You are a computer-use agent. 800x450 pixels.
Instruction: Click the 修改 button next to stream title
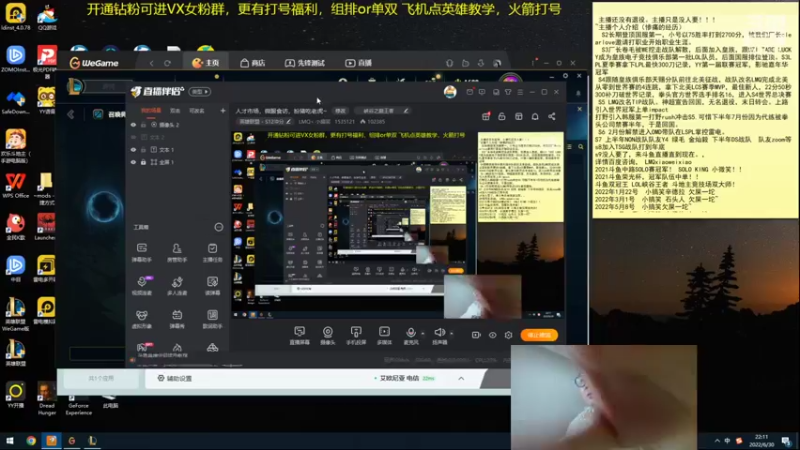click(x=340, y=111)
